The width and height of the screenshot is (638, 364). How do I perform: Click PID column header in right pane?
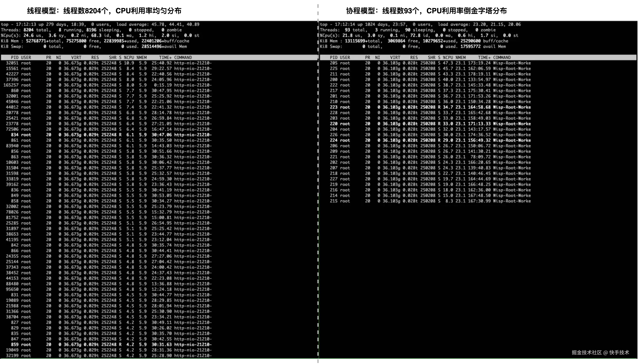point(333,58)
